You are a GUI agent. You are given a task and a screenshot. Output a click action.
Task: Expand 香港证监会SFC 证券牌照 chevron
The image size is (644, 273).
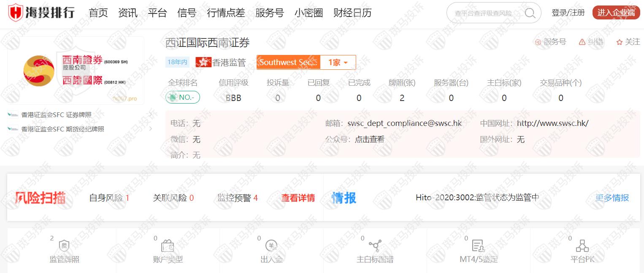pos(151,115)
